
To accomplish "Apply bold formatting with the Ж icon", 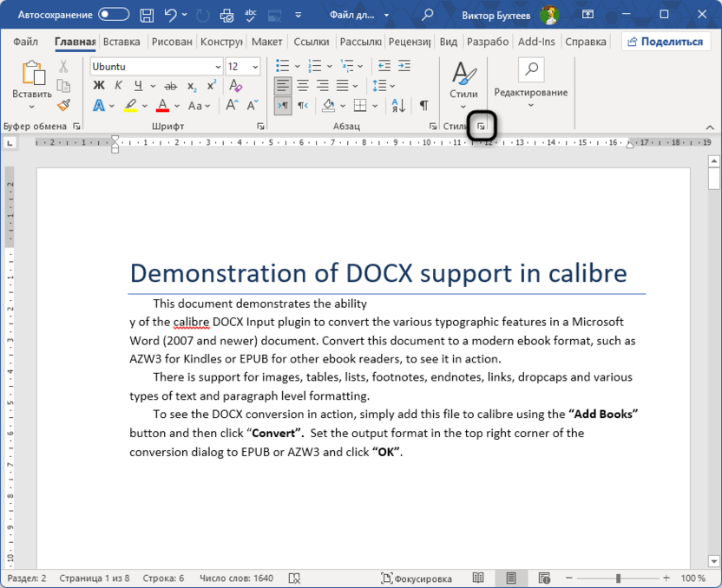I will [x=98, y=85].
